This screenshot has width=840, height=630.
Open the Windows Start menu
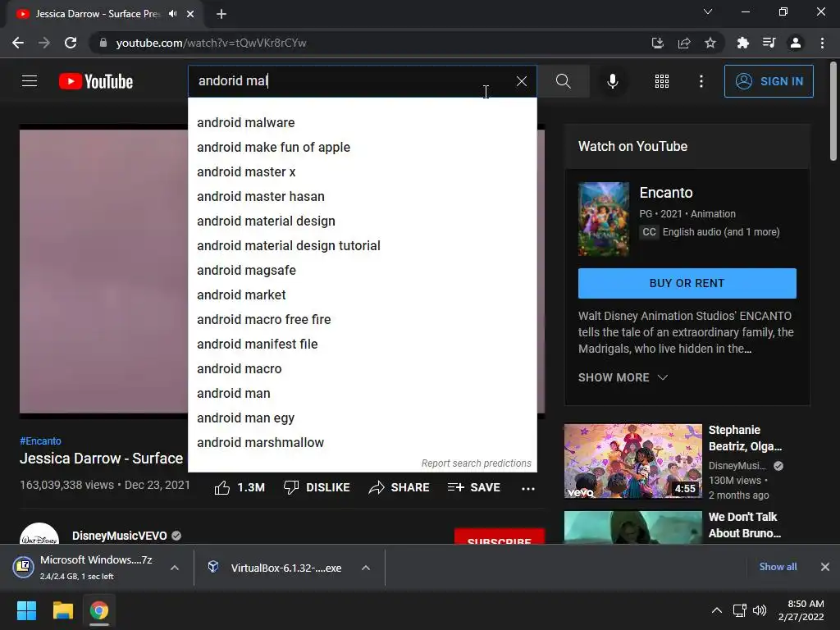(x=26, y=610)
